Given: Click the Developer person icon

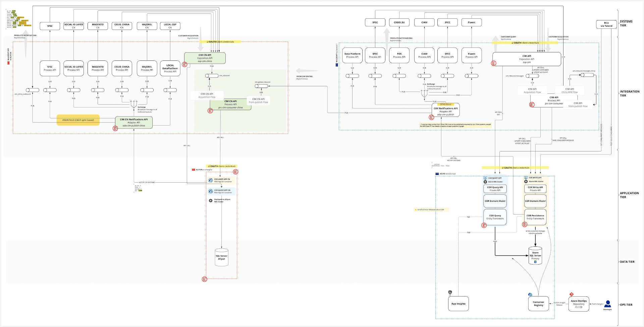Looking at the screenshot, I should [x=607, y=304].
